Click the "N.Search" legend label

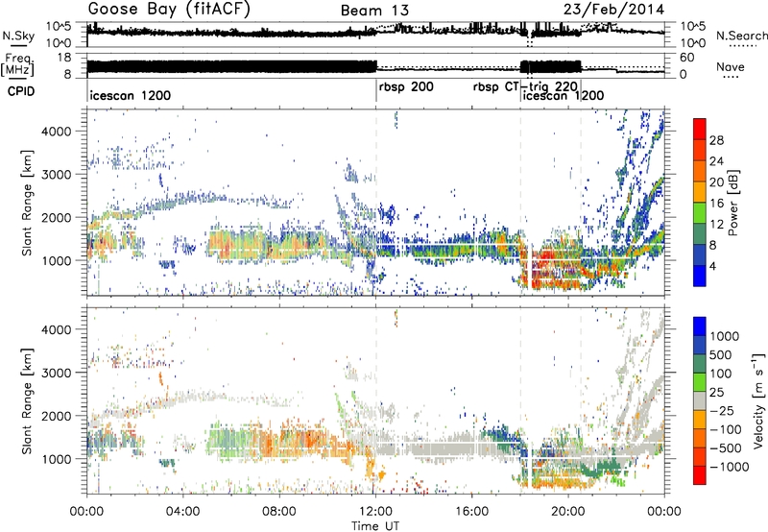[741, 36]
